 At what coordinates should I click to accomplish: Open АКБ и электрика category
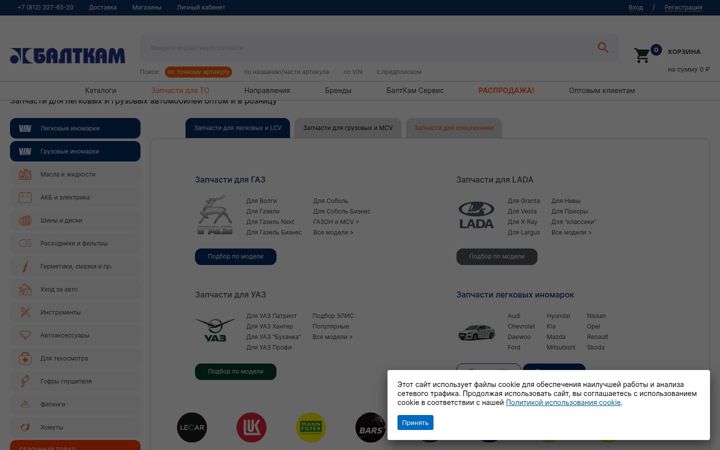75,197
